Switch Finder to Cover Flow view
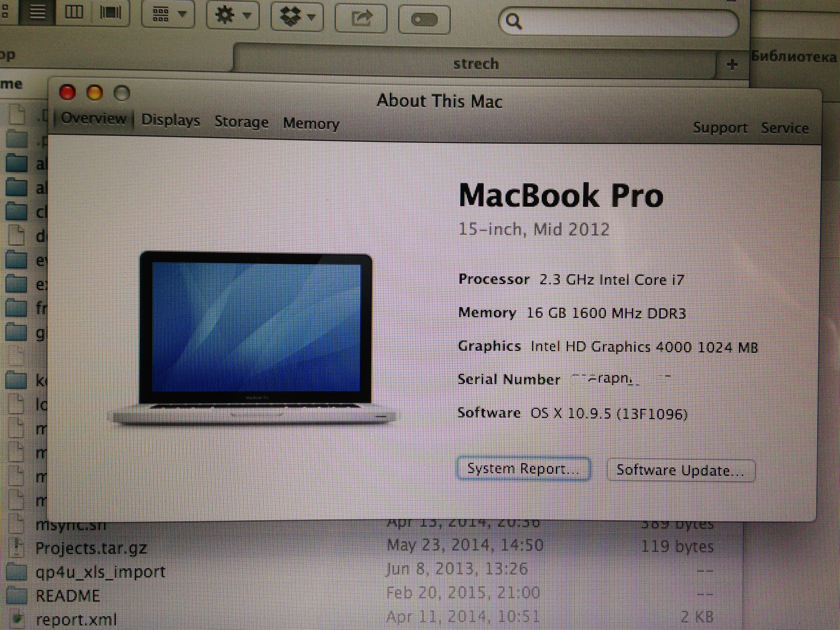This screenshot has width=840, height=630. point(110,13)
